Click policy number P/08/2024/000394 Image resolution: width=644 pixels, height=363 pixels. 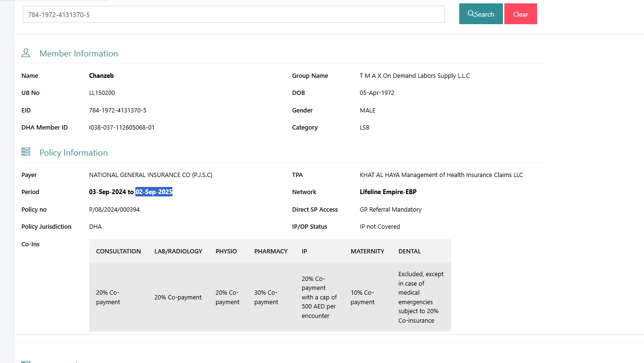(114, 210)
